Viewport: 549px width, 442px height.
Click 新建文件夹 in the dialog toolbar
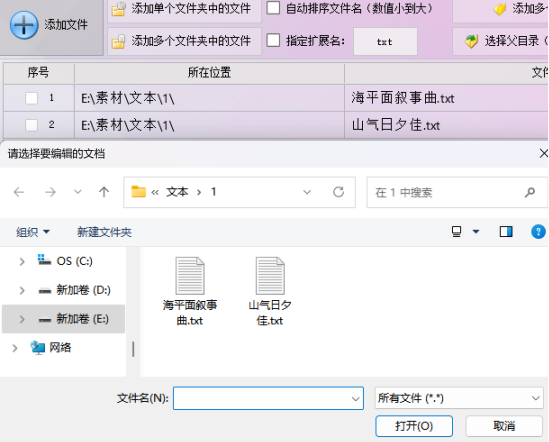coord(104,232)
